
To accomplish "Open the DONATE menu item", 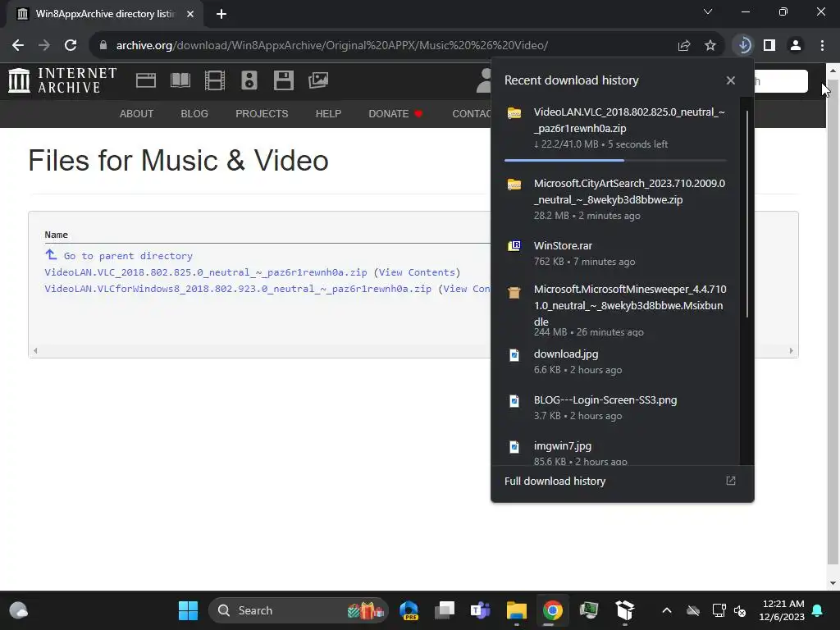I will (395, 113).
